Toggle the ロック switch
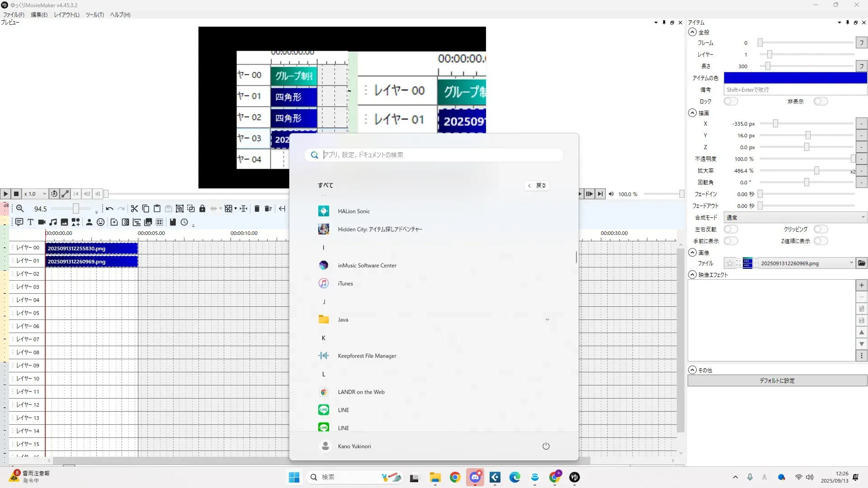This screenshot has width=868, height=488. (731, 101)
